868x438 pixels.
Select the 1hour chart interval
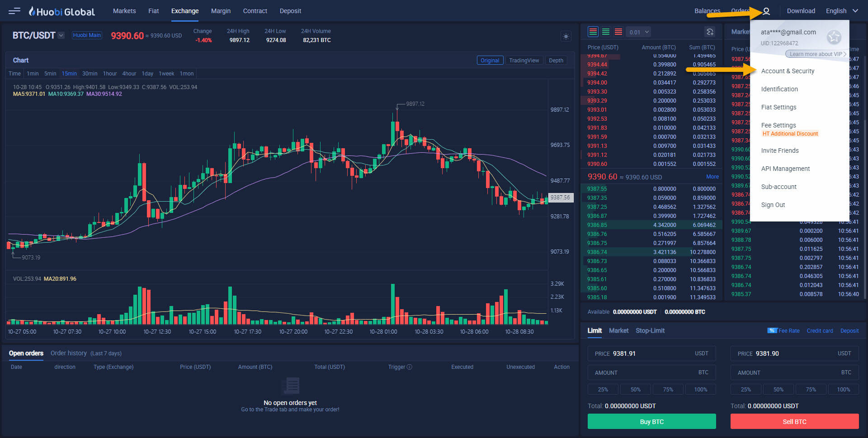[x=110, y=73]
